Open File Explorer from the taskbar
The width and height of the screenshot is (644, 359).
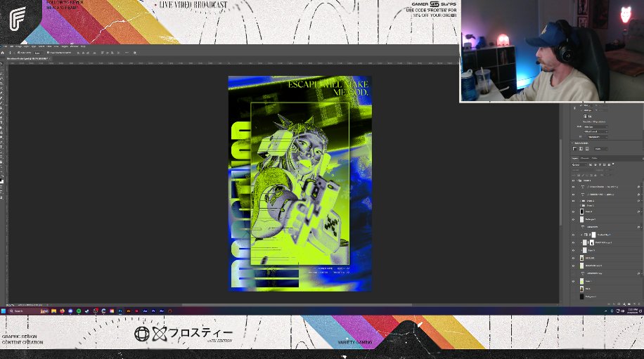tap(54, 311)
